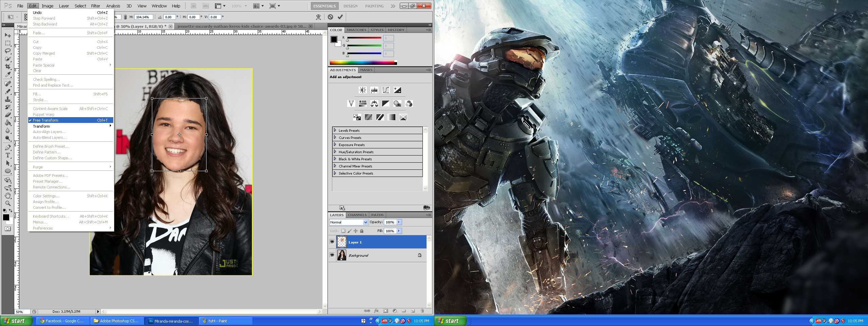This screenshot has height=326, width=868.
Task: Click the color spectrum ramp
Action: click(x=363, y=62)
